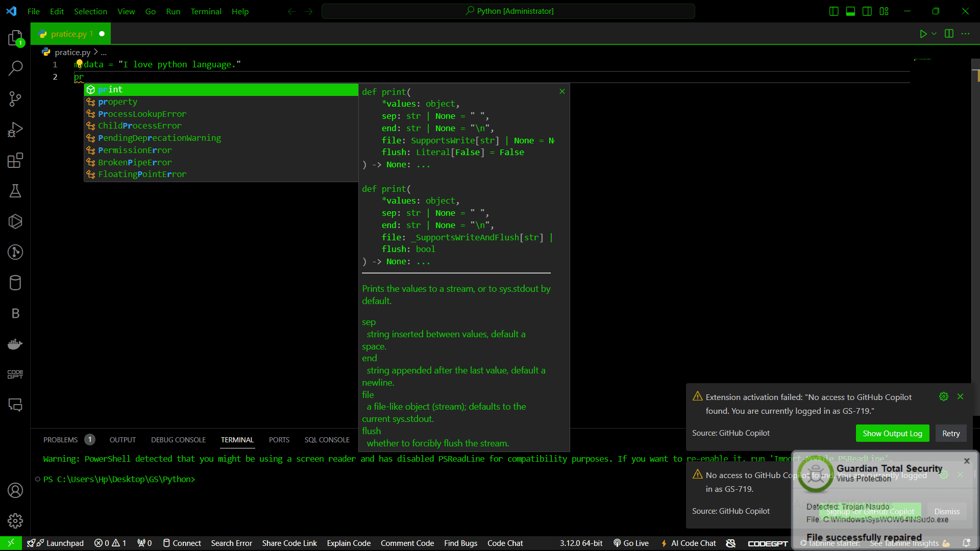The height and width of the screenshot is (551, 980).
Task: Select the print autocomplete suggestion
Action: [221, 90]
